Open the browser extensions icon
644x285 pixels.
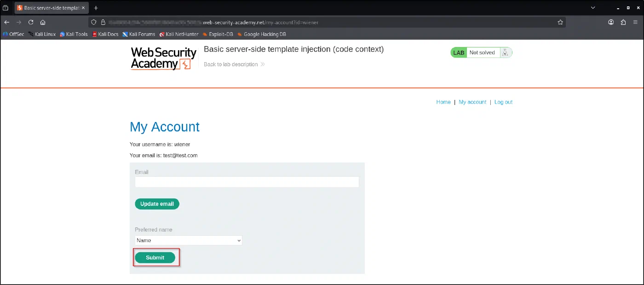(623, 22)
